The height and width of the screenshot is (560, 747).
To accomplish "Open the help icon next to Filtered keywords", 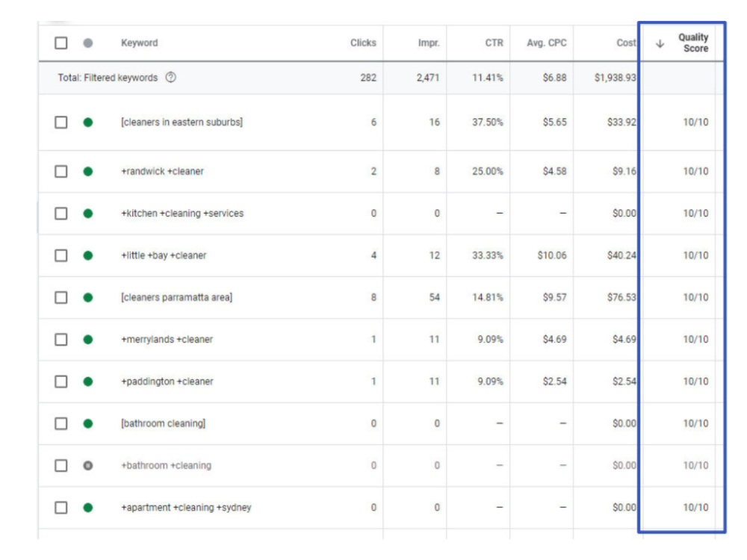I will (x=170, y=77).
